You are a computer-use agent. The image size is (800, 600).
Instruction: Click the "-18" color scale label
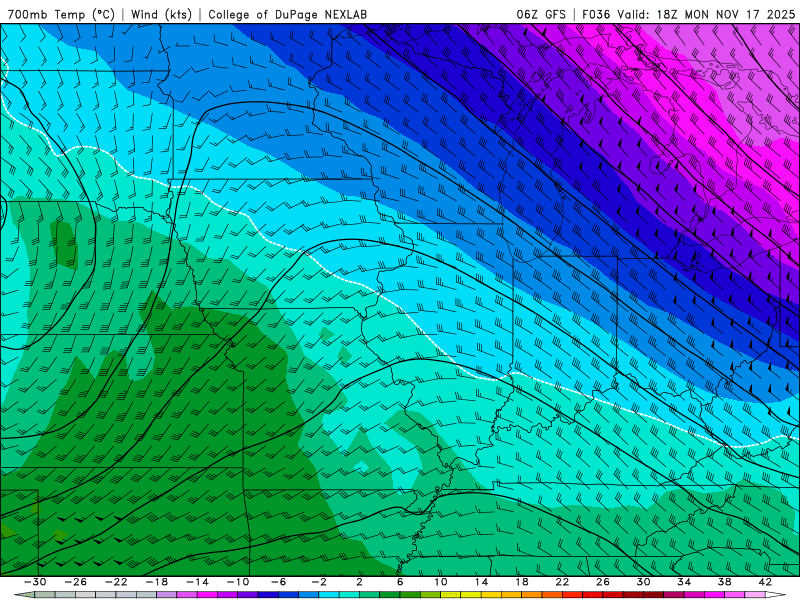pos(157,582)
